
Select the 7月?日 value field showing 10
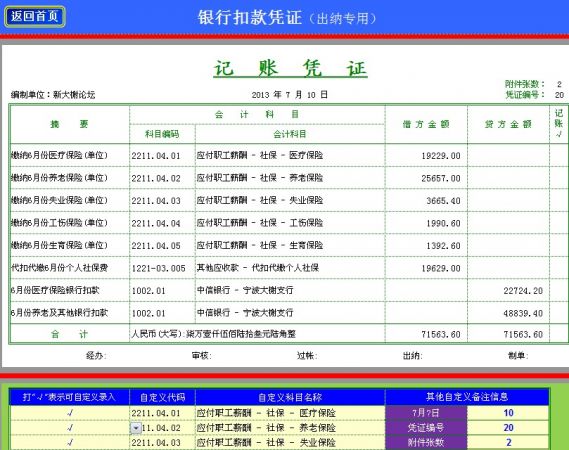tap(508, 413)
